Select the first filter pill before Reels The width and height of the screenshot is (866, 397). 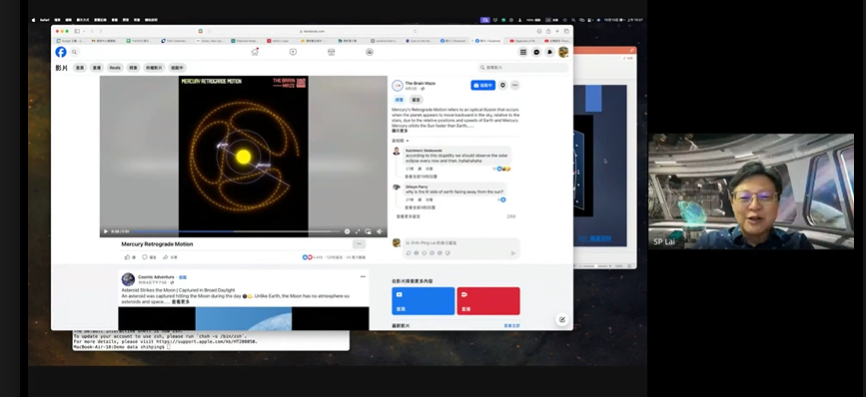pos(80,67)
